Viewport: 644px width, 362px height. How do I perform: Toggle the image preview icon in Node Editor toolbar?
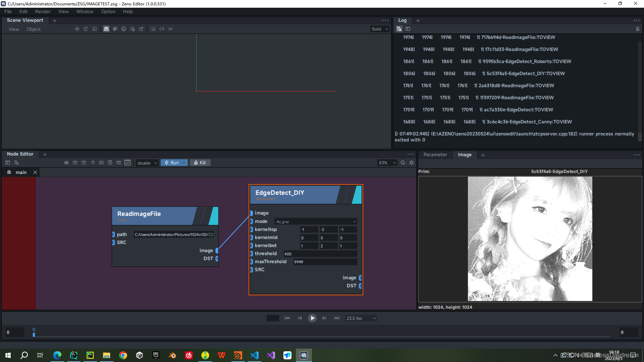click(127, 163)
